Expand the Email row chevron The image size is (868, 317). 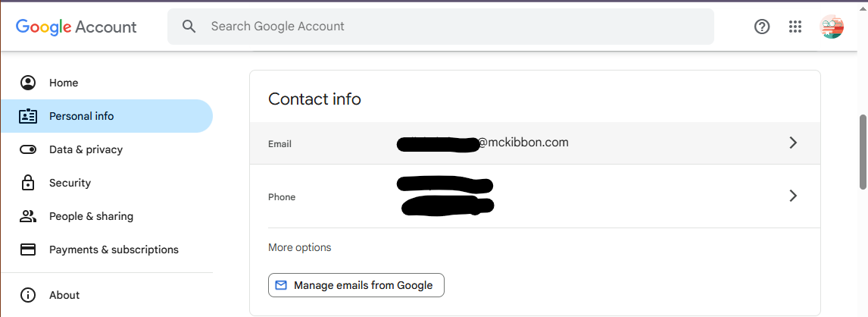tap(793, 143)
